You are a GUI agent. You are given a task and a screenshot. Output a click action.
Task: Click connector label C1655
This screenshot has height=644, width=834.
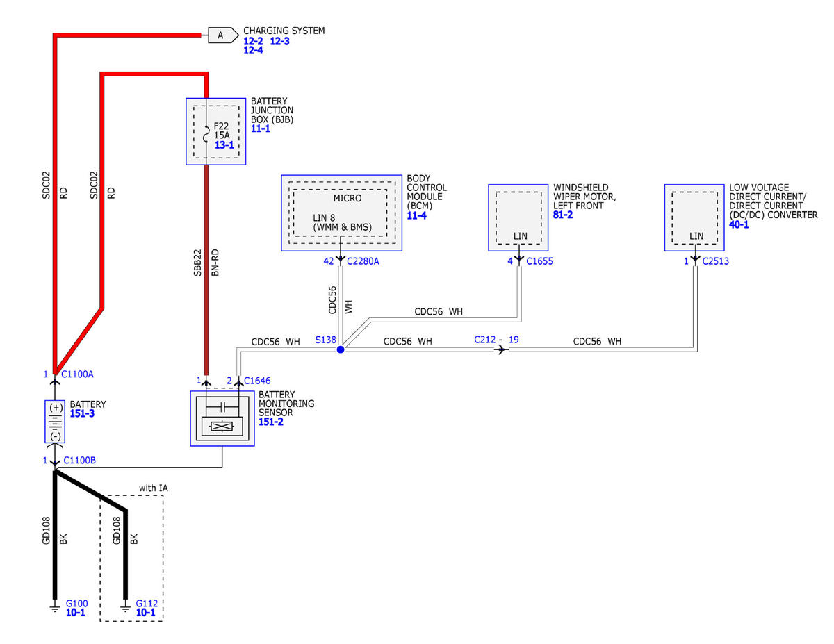tap(539, 261)
